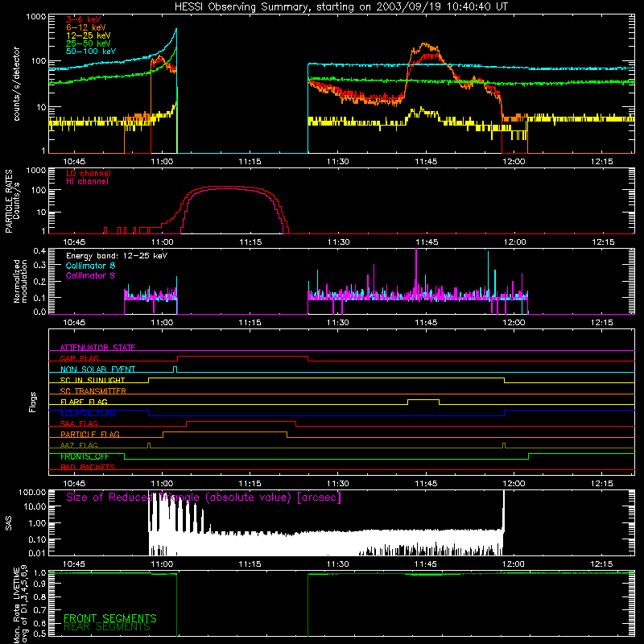Click the FRONTS_OFF flag label

click(x=85, y=456)
